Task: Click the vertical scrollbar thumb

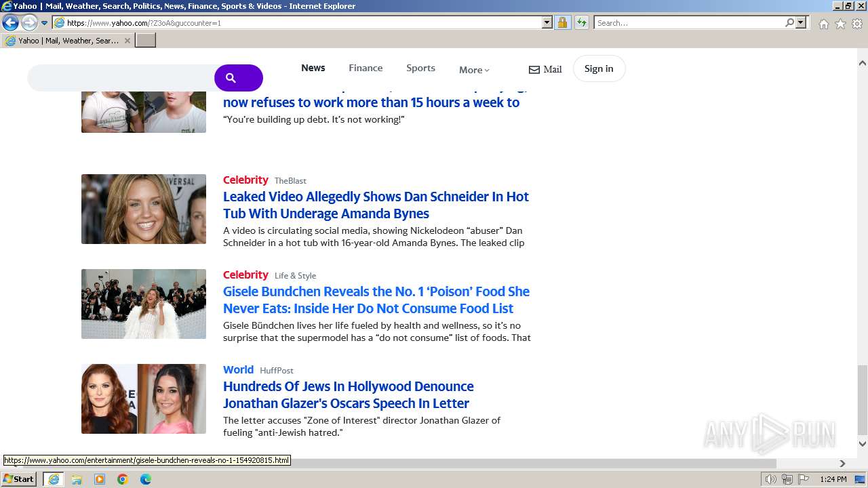Action: (x=862, y=400)
